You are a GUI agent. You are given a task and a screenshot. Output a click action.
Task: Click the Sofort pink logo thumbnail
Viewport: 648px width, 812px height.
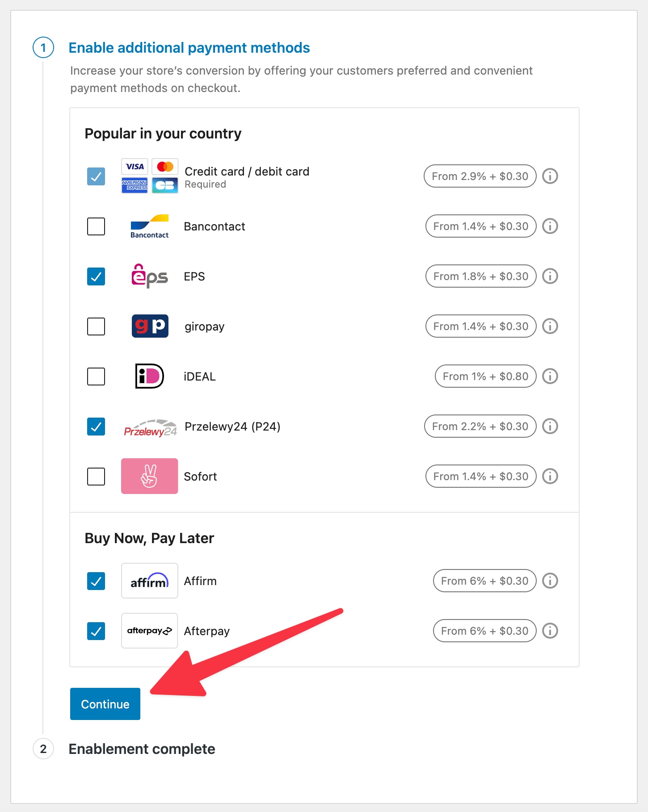[x=149, y=476]
